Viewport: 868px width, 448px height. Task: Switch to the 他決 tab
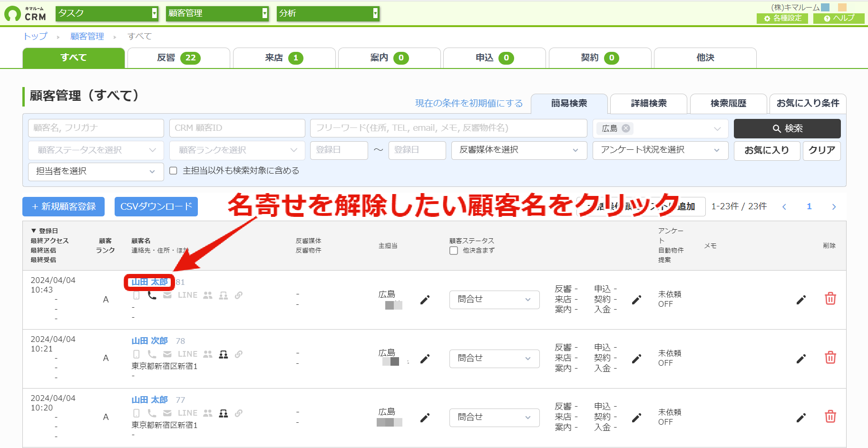tap(705, 58)
